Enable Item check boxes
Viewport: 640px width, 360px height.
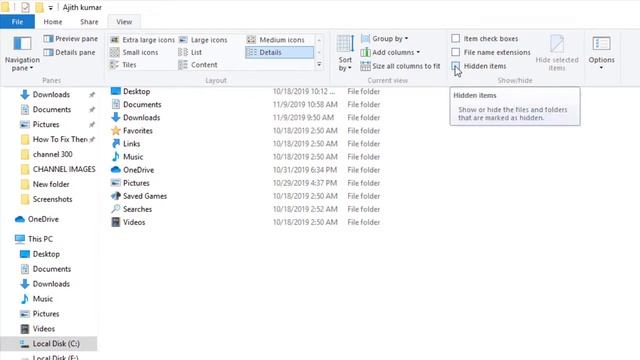point(456,39)
